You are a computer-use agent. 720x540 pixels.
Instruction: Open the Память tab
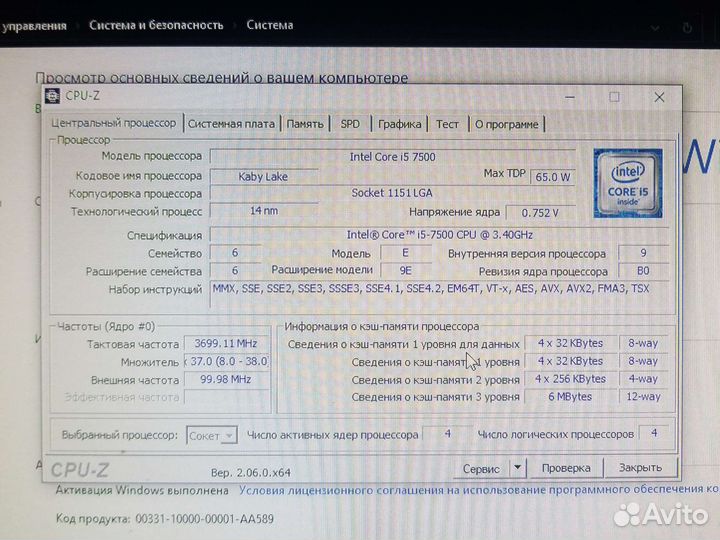pos(305,124)
